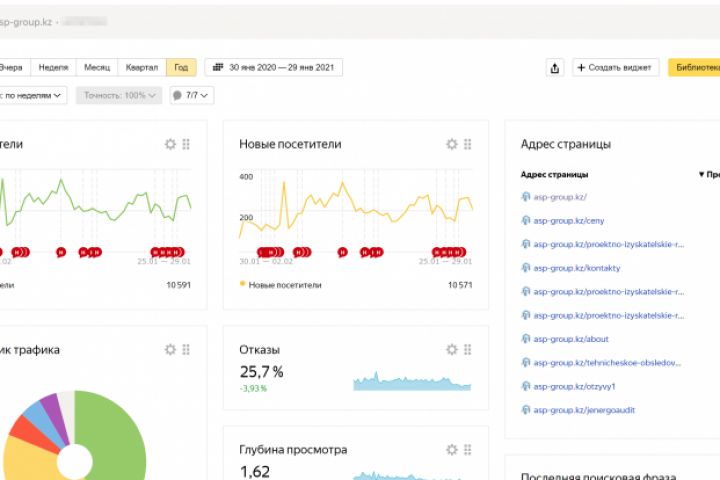Open gear icon of visitors chart widget
The width and height of the screenshot is (720, 480).
pos(170,144)
